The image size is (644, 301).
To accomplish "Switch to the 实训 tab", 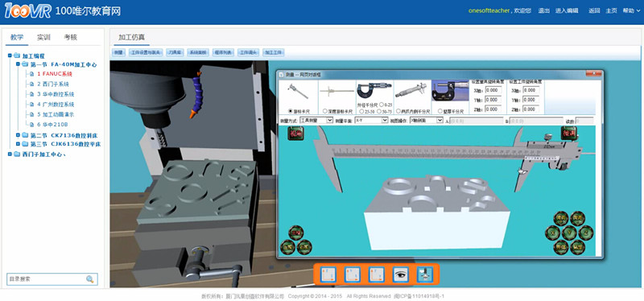I will pyautogui.click(x=43, y=37).
